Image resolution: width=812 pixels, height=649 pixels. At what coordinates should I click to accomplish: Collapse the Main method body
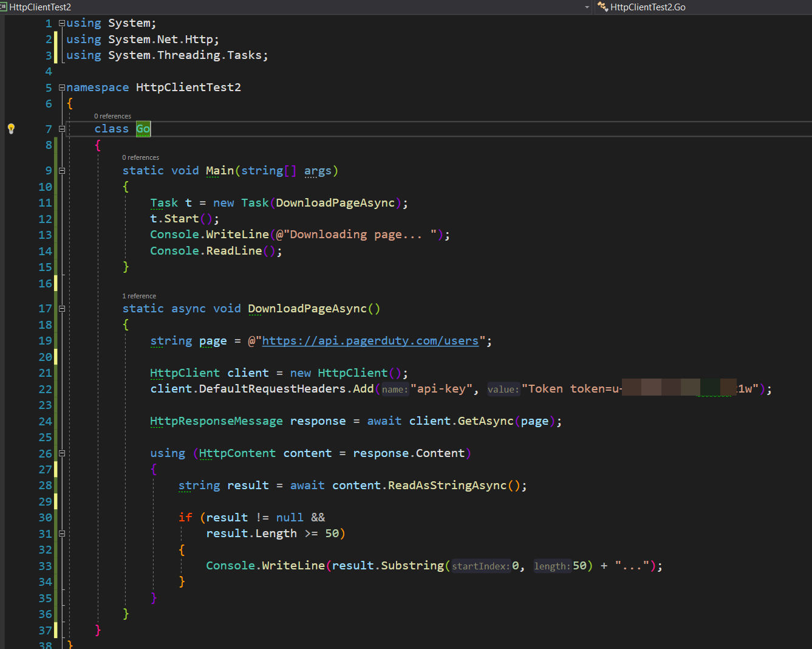pyautogui.click(x=61, y=171)
